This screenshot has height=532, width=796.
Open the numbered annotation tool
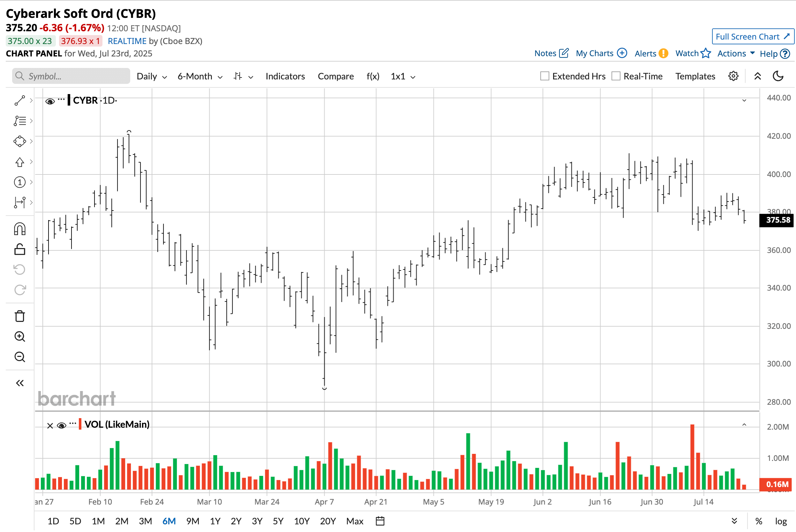pyautogui.click(x=20, y=182)
